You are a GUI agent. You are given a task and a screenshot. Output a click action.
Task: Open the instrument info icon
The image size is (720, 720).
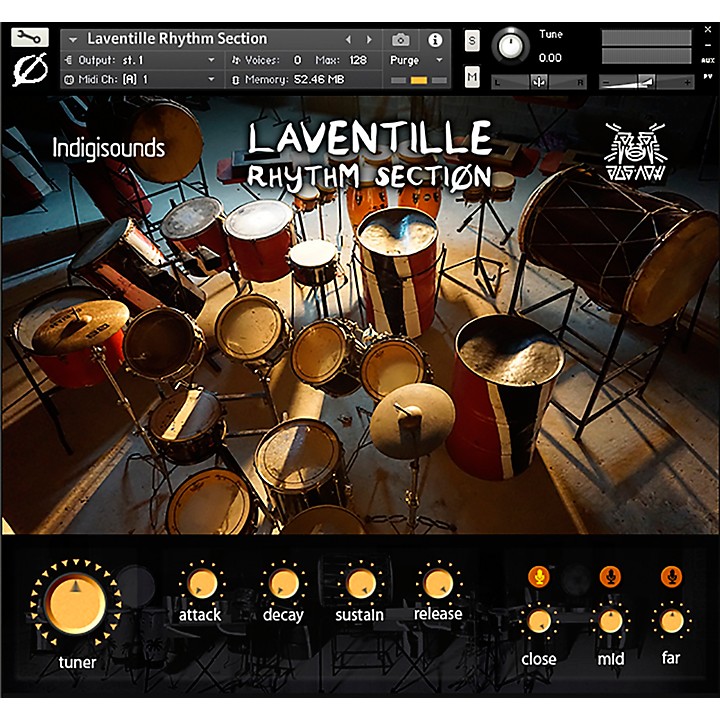(x=435, y=40)
